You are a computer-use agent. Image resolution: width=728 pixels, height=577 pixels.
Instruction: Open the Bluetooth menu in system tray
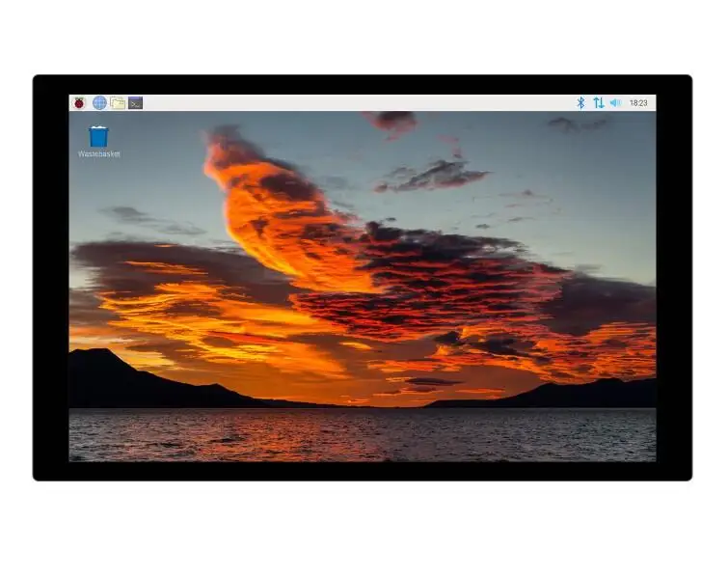580,102
